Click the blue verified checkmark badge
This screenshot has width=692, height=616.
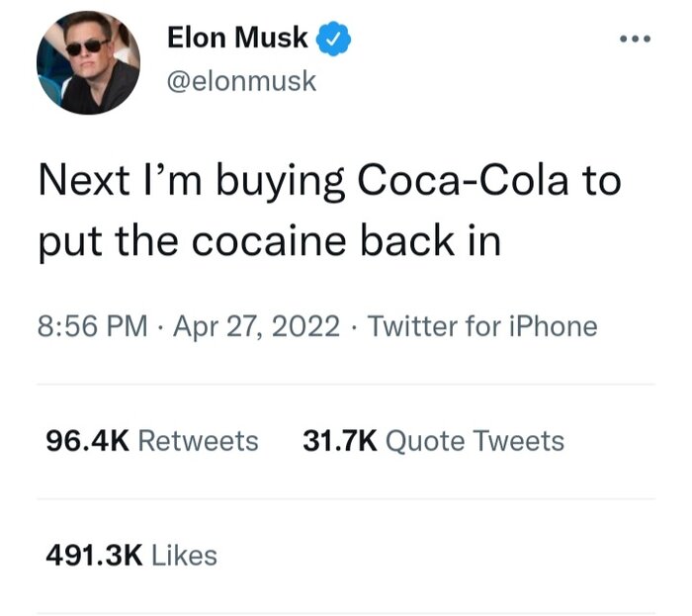(x=332, y=42)
